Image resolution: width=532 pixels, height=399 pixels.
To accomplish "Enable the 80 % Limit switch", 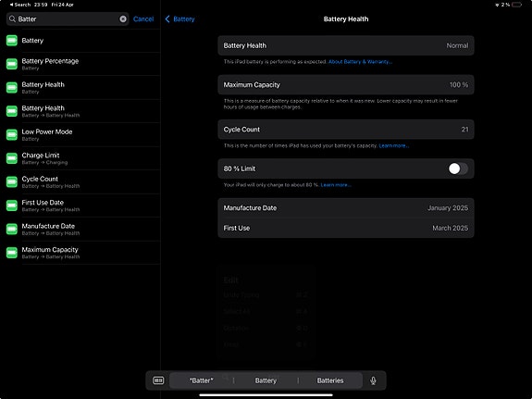I will pyautogui.click(x=458, y=168).
